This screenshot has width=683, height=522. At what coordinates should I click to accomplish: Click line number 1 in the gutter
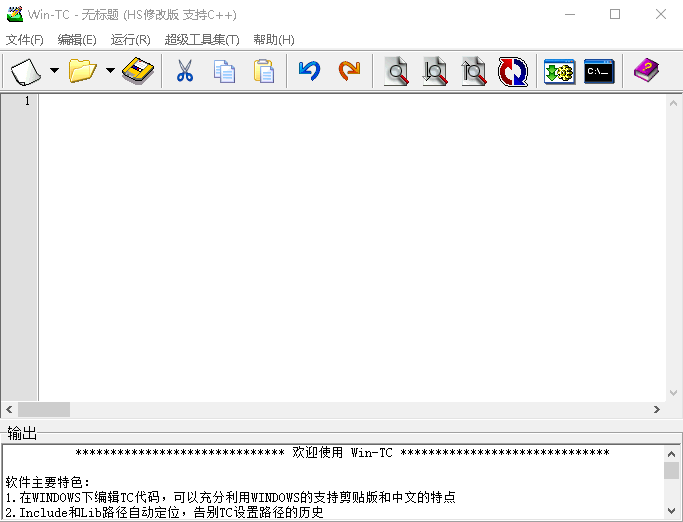pos(27,101)
